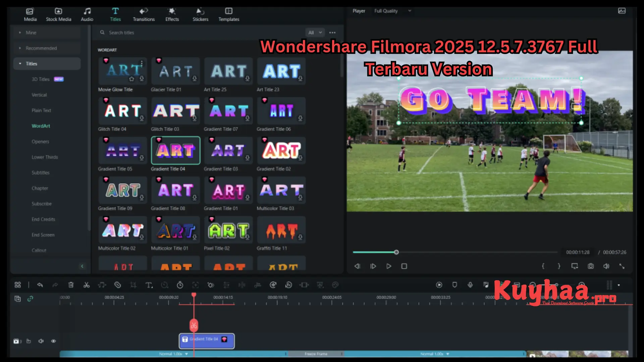644x362 pixels.
Task: Delete the selected clip
Action: (71, 285)
